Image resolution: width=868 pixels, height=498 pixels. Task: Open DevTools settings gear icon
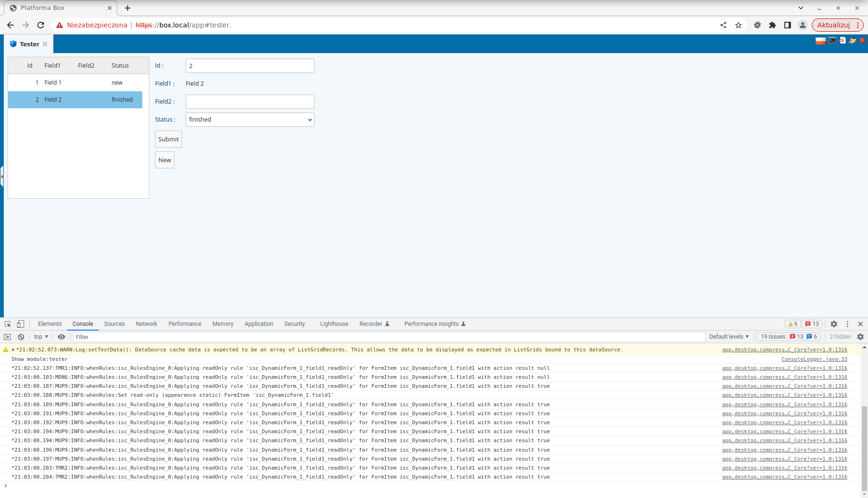(834, 324)
